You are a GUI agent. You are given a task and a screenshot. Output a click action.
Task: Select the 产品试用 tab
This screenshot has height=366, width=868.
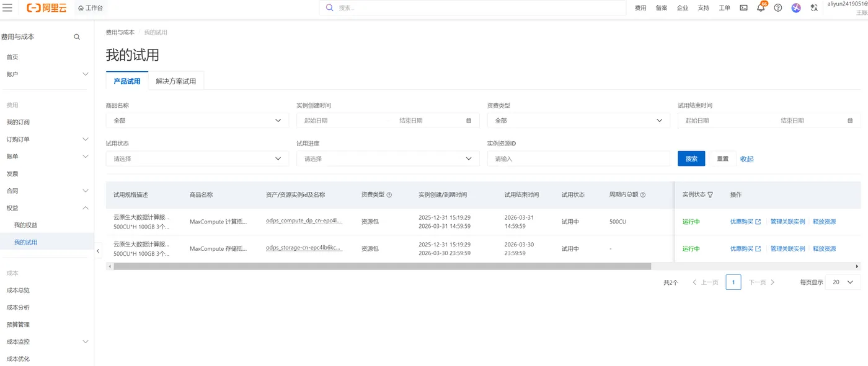coord(127,81)
